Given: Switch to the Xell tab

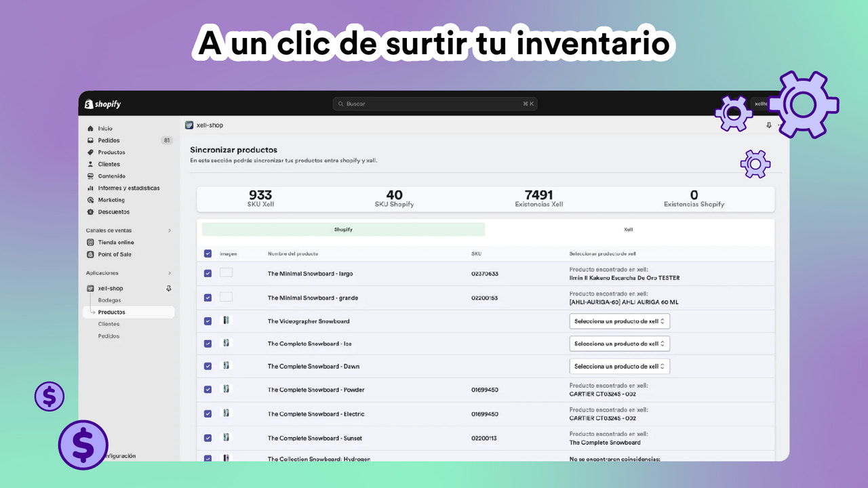Looking at the screenshot, I should [x=629, y=230].
